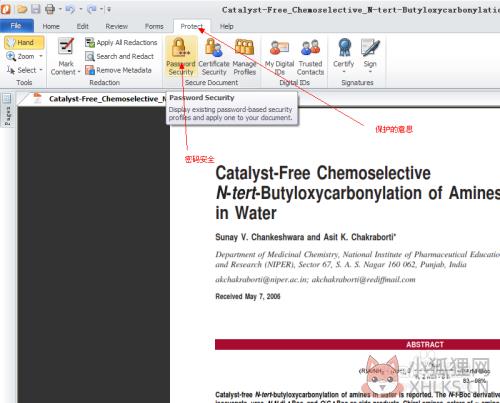
Task: Click Apply All Redactions
Action: point(121,42)
